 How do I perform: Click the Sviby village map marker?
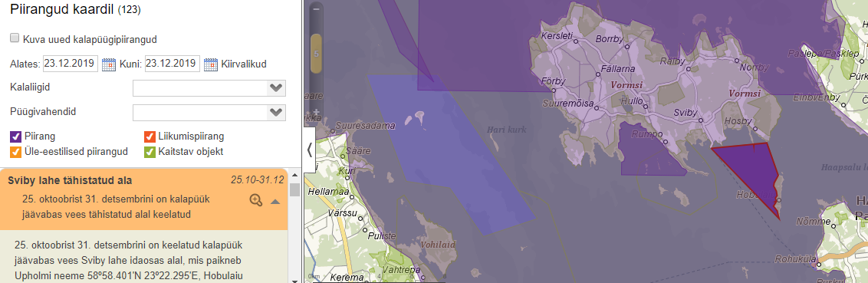[x=701, y=120]
